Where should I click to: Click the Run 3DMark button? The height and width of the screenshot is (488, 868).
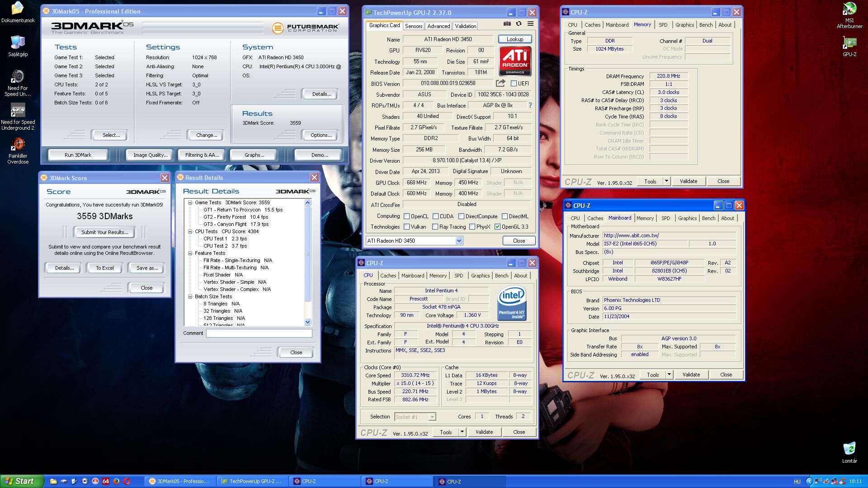click(x=78, y=155)
